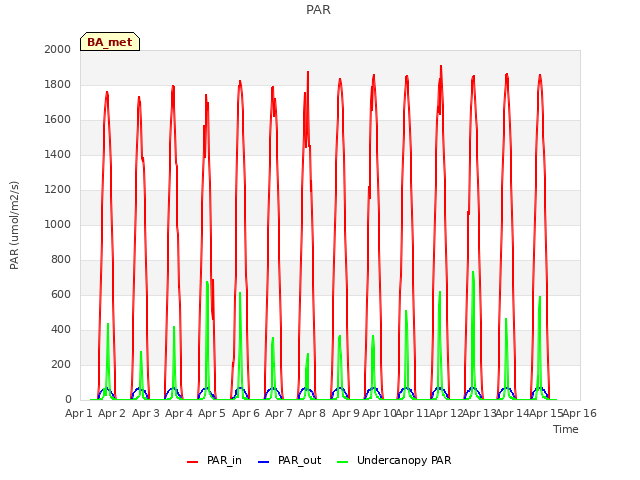Screen dimensions: 640x480
Task: Select the Apr 6 x-axis tick label
Action: (x=246, y=413)
